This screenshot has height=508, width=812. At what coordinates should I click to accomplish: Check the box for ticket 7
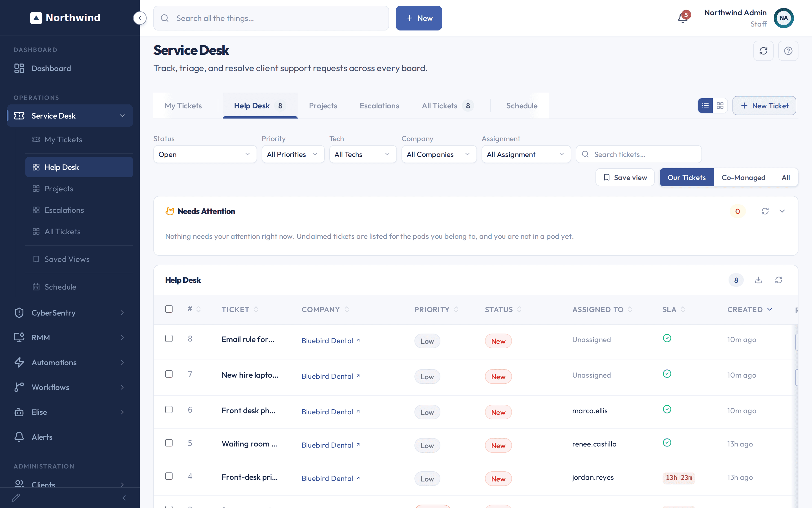coord(169,374)
